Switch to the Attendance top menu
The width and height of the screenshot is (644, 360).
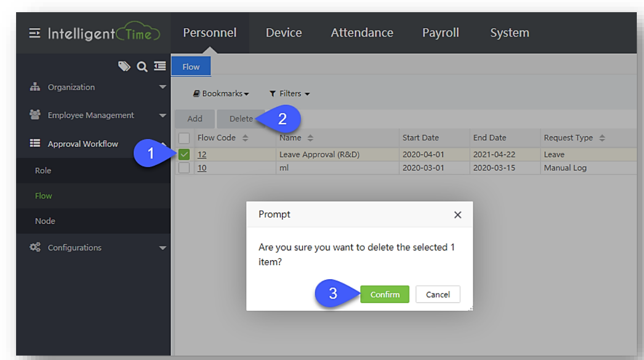click(x=362, y=33)
